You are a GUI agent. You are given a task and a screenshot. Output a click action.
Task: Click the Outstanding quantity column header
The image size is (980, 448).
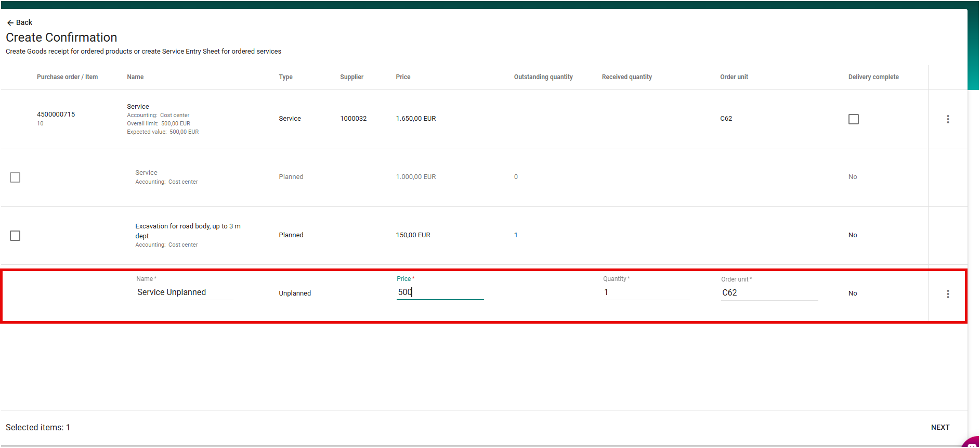tap(543, 77)
